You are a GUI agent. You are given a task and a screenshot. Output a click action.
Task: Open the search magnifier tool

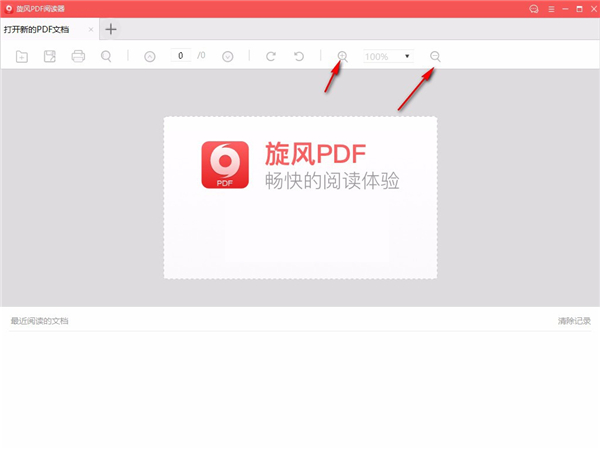pyautogui.click(x=106, y=56)
